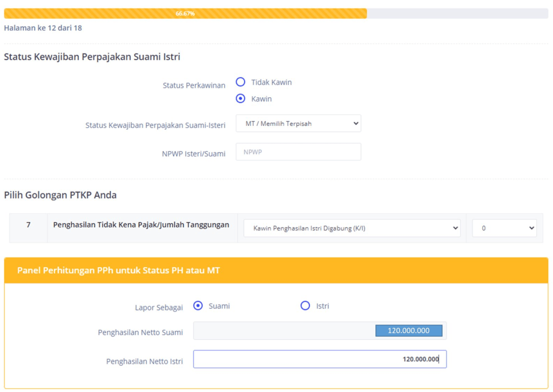Image resolution: width=553 pixels, height=392 pixels.
Task: Click the "Halaman ke 12 dari 18" text
Action: (x=43, y=28)
